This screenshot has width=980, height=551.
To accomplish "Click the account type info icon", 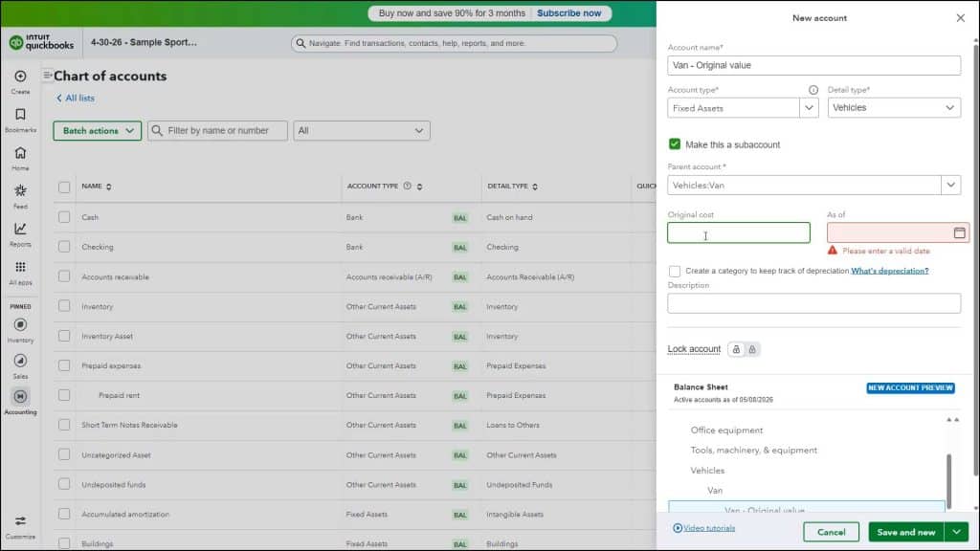I will pos(813,90).
